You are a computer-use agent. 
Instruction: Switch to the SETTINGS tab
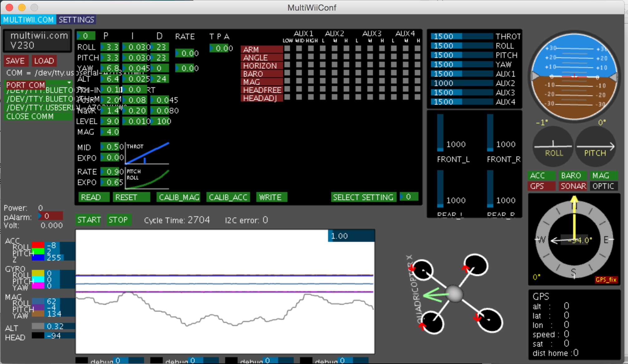point(76,20)
